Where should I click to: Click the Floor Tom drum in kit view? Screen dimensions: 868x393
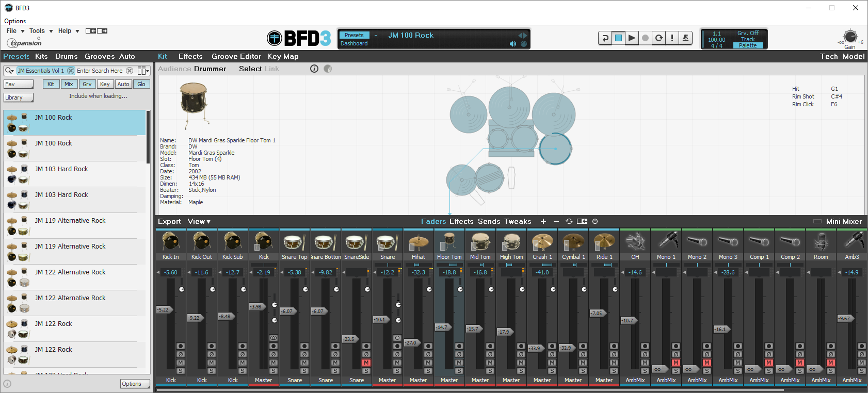555,149
